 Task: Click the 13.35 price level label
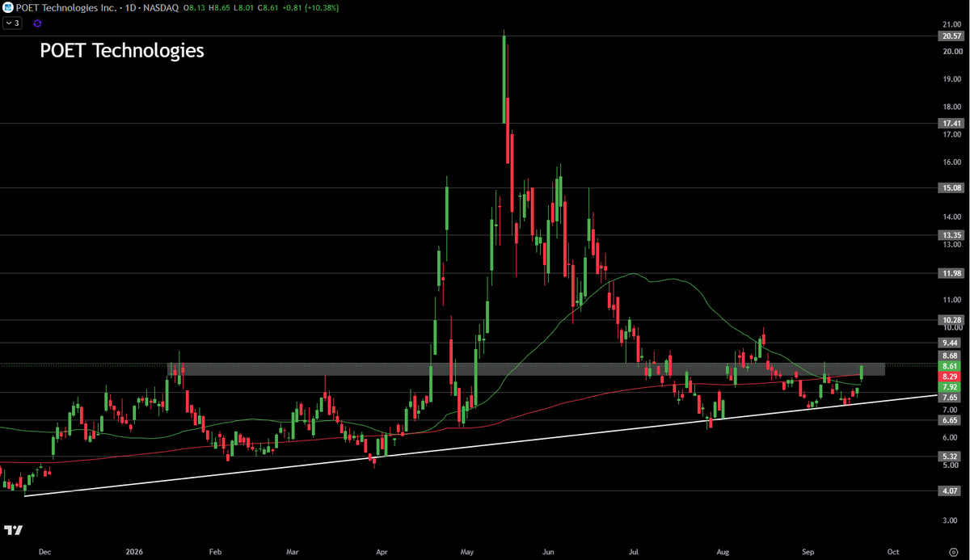click(951, 235)
